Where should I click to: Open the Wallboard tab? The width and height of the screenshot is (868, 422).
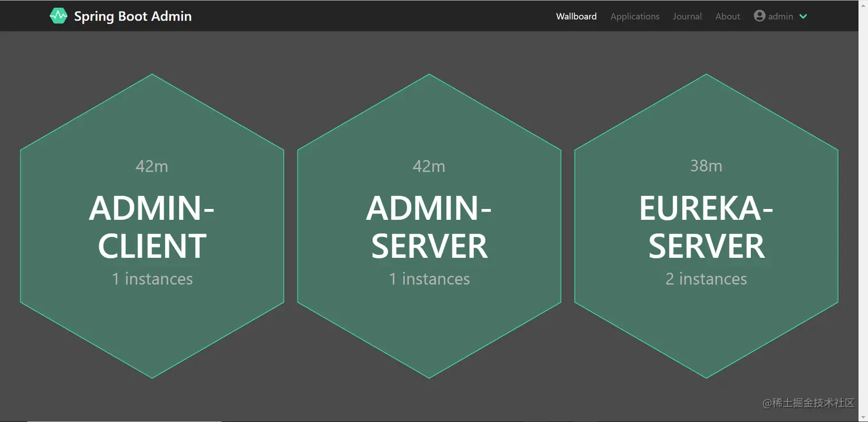[x=576, y=16]
